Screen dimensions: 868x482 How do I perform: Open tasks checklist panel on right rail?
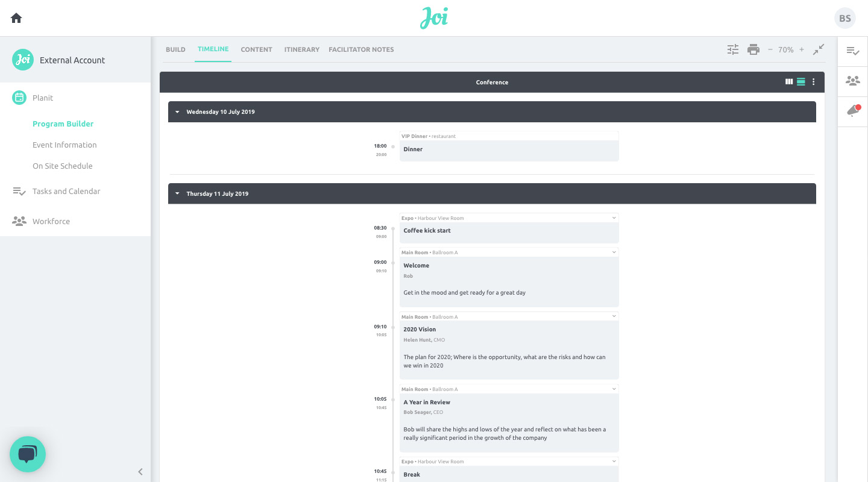point(853,51)
